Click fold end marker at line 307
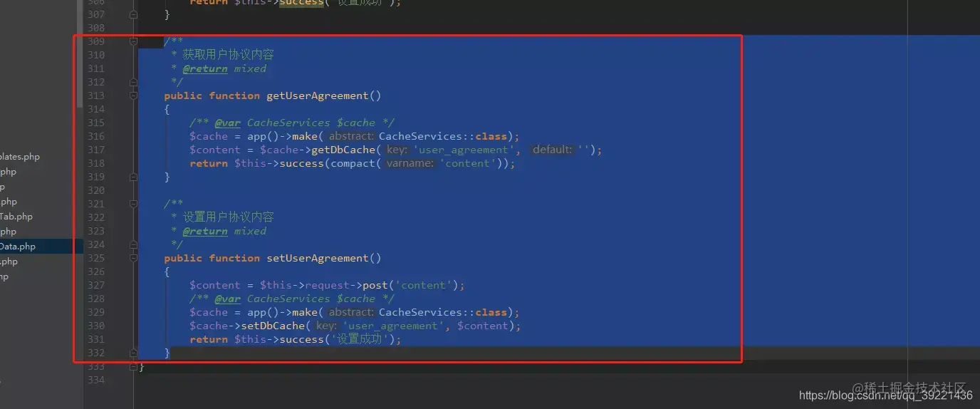 click(133, 14)
